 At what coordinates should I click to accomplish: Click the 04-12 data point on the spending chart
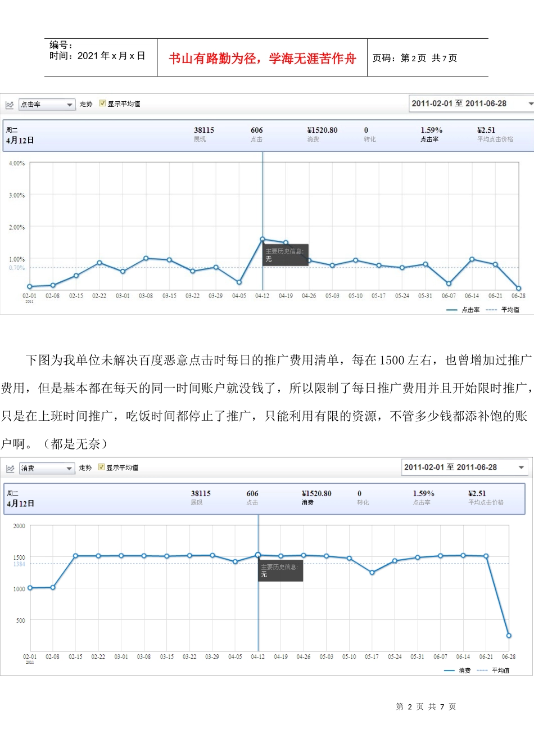click(258, 555)
